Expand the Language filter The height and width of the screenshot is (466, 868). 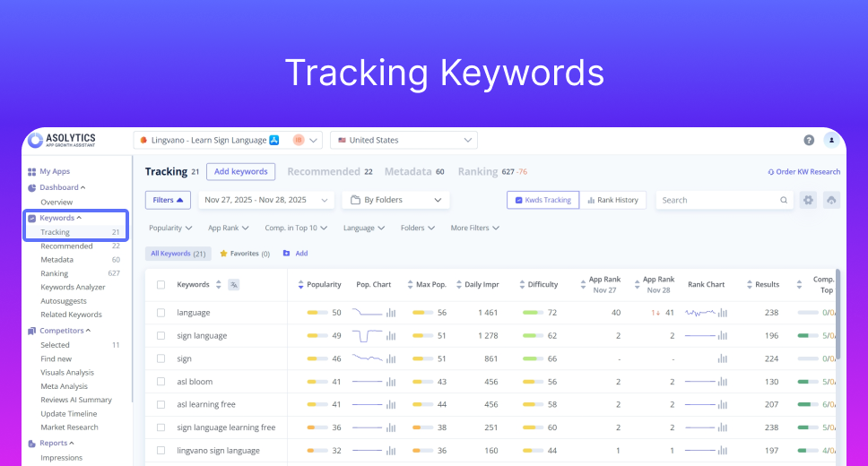click(x=364, y=228)
